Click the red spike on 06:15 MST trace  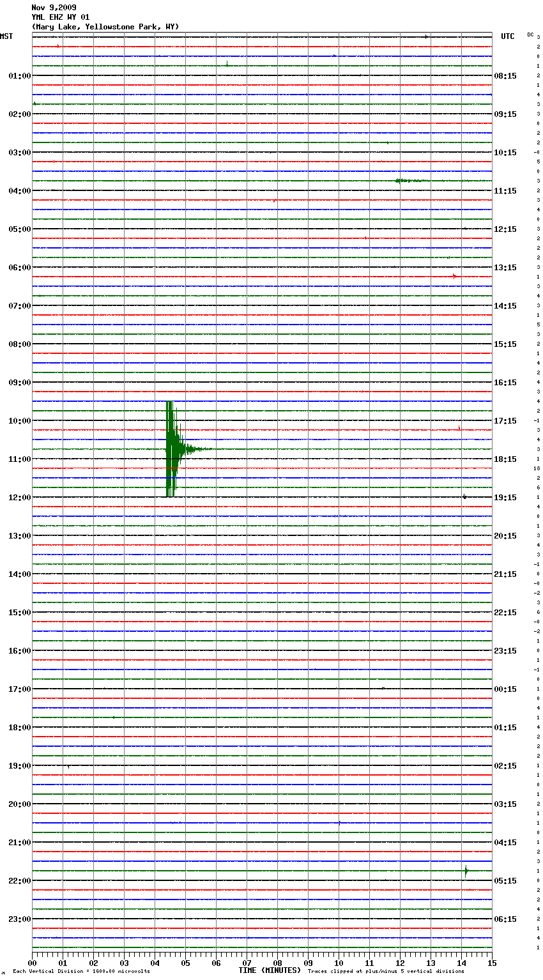pyautogui.click(x=454, y=277)
